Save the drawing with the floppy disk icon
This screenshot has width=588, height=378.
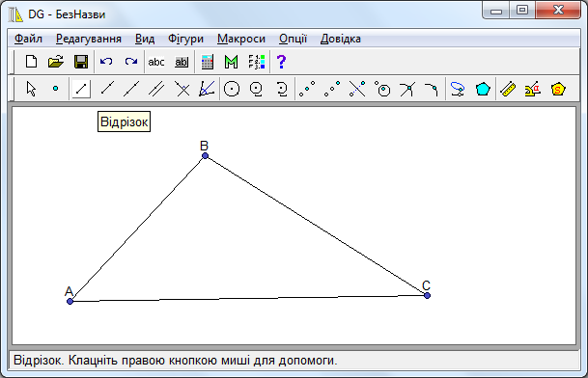pos(81,62)
